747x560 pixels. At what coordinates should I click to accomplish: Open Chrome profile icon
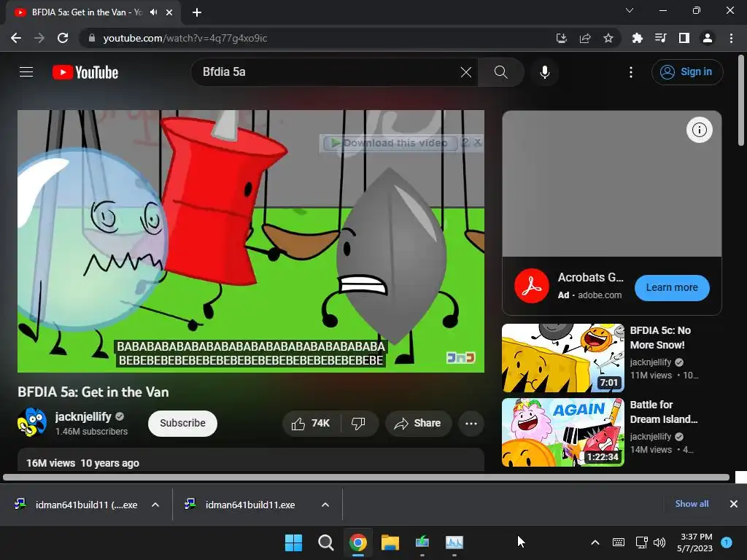(x=708, y=38)
